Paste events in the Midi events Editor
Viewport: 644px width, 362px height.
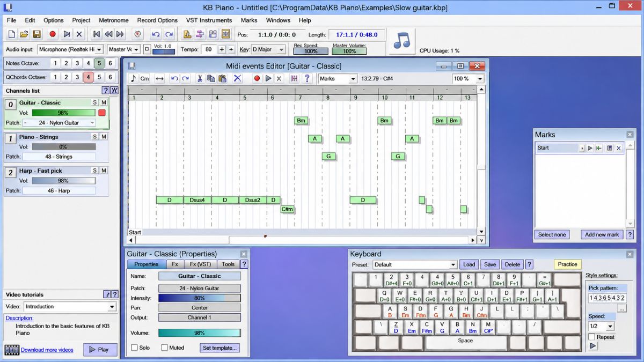[x=222, y=78]
